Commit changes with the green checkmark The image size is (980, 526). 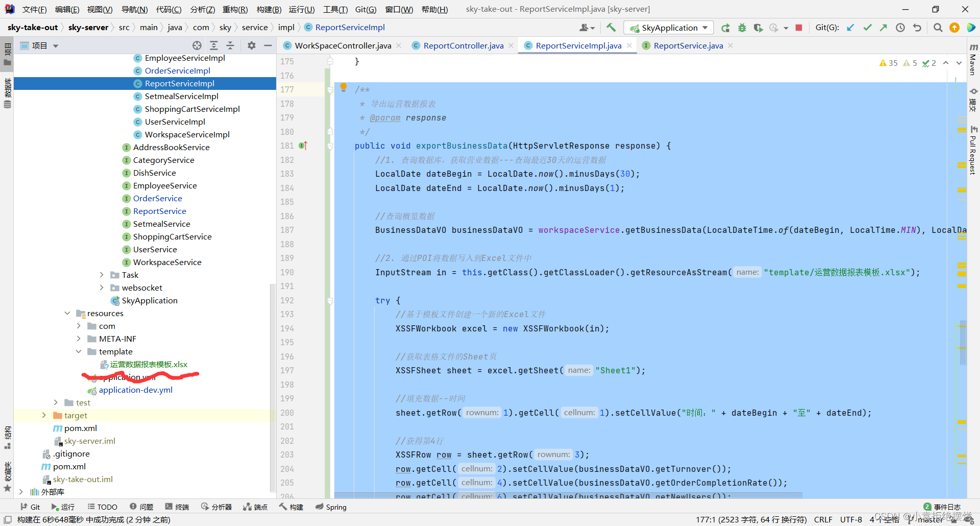(867, 28)
